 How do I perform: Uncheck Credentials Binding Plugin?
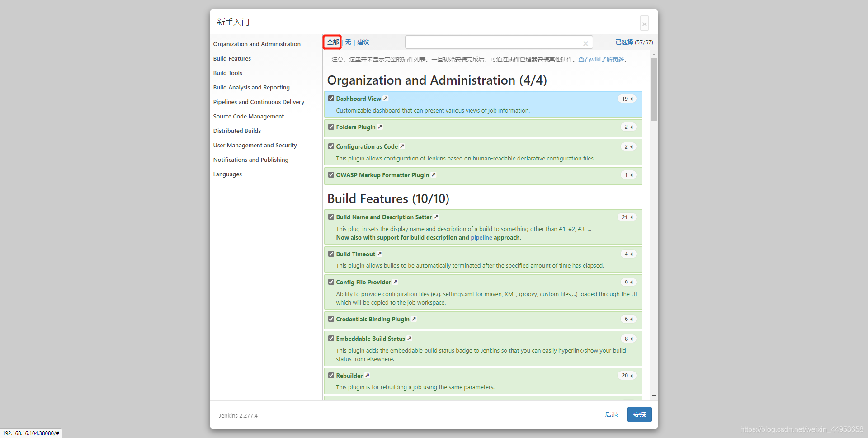(331, 319)
